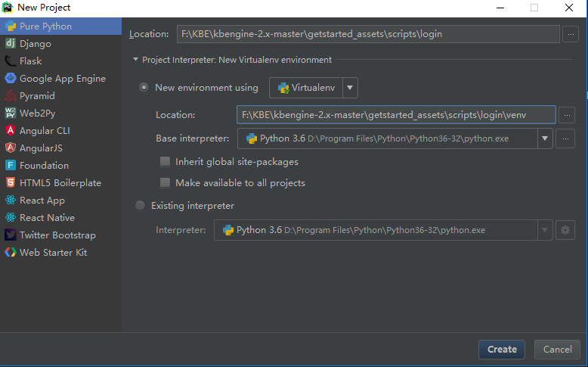Enable Inherit global site-packages checkbox

point(165,162)
